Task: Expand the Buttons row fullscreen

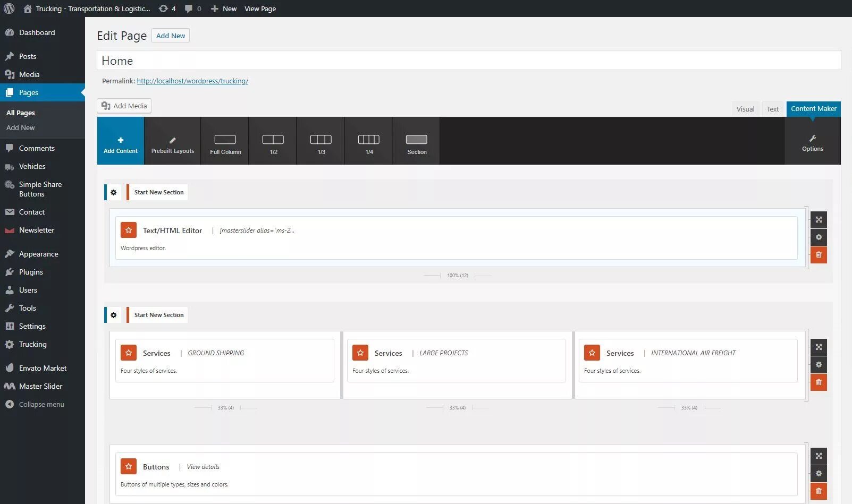Action: (819, 456)
